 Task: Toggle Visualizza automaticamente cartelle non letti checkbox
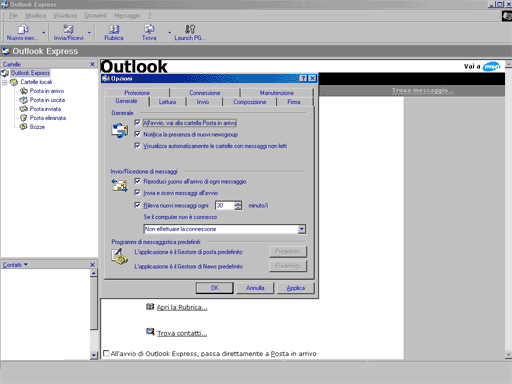(137, 145)
